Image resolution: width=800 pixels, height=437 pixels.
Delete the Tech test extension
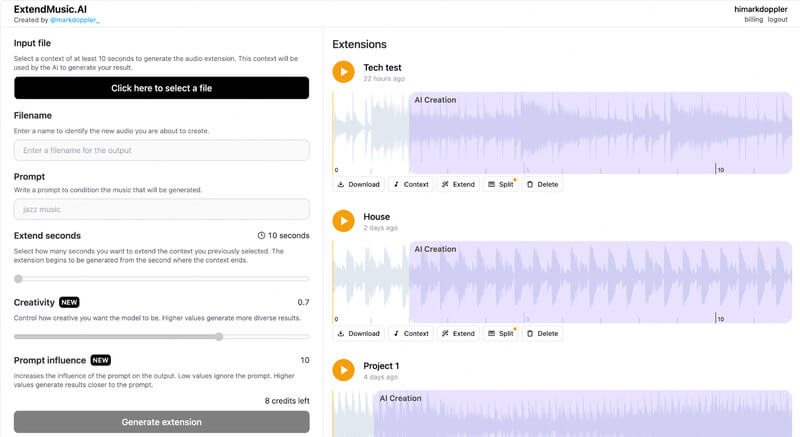pos(542,185)
